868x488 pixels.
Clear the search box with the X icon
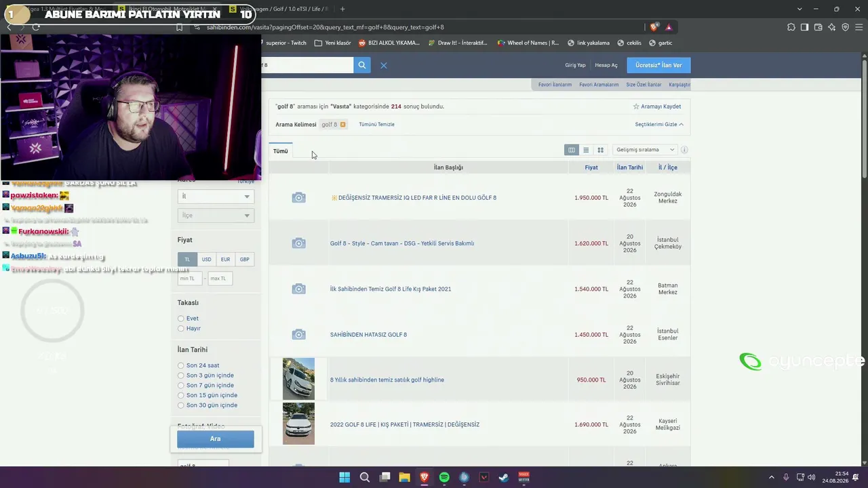[x=383, y=65]
